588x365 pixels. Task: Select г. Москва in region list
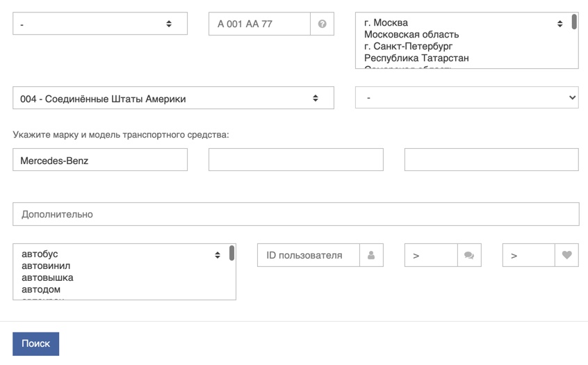tap(386, 22)
